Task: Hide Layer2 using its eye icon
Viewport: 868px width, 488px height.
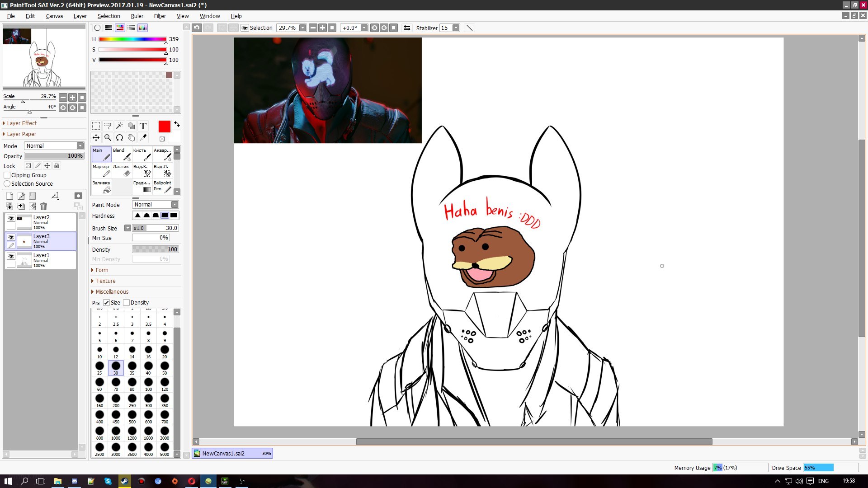Action: [x=11, y=218]
